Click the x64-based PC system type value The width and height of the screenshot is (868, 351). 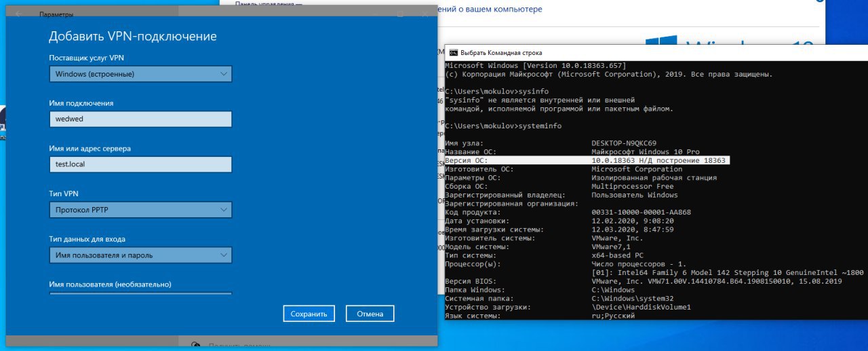tap(619, 255)
